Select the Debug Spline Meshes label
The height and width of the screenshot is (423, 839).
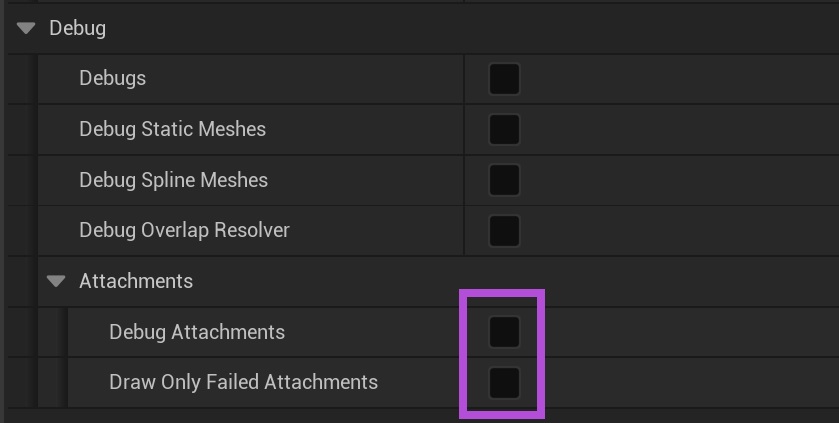point(173,180)
